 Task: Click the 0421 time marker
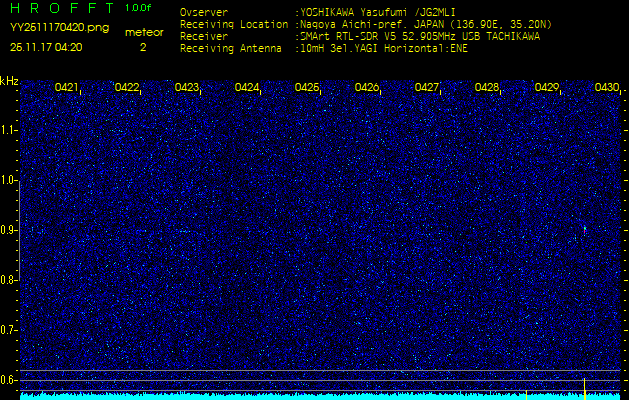tap(67, 88)
